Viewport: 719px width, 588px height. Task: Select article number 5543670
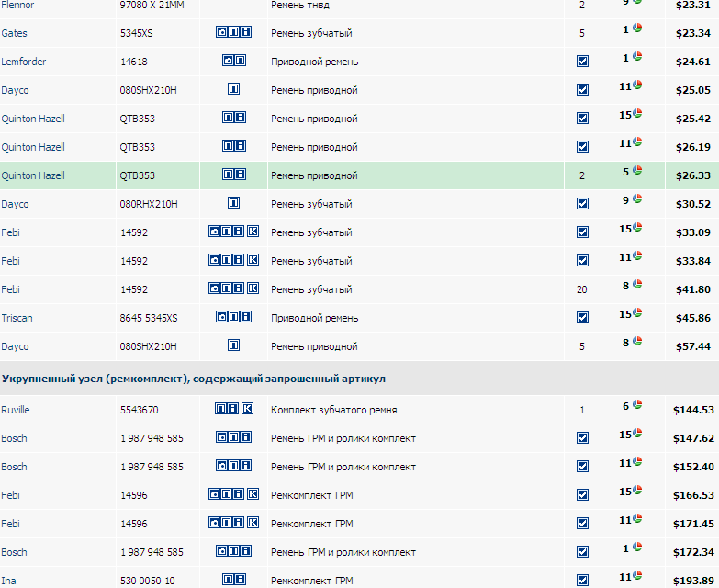click(x=140, y=410)
